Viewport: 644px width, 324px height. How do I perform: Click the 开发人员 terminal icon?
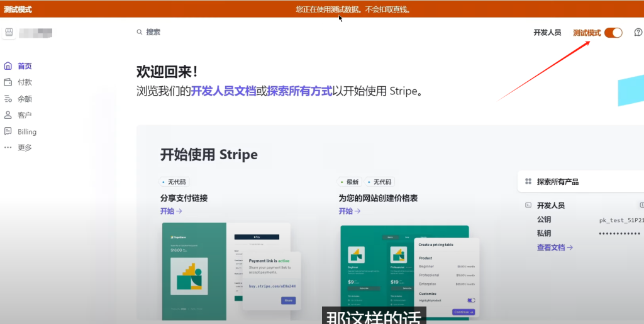528,205
